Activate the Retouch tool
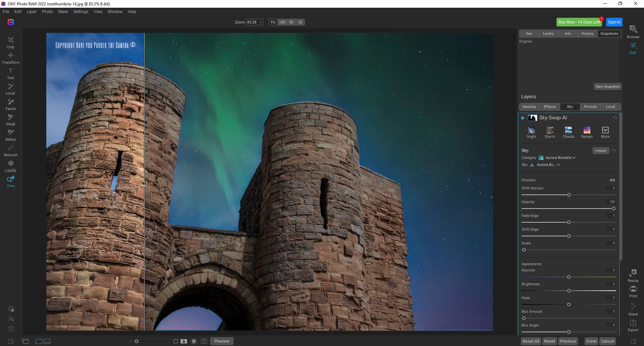The image size is (644, 346). click(10, 150)
